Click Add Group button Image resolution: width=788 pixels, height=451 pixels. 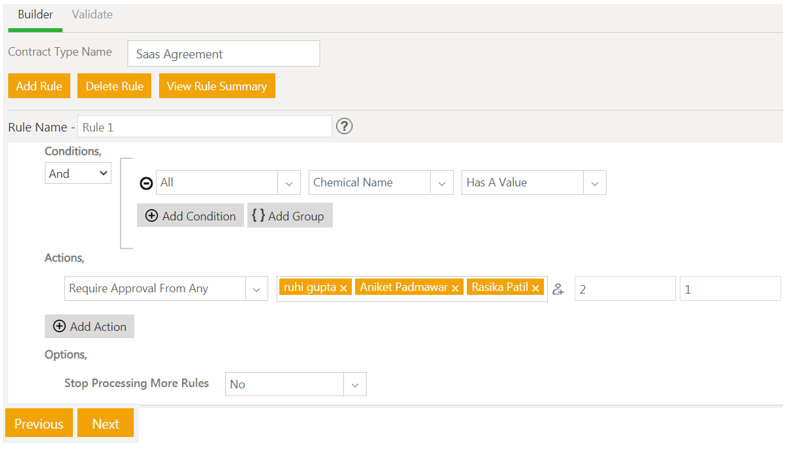coord(290,216)
